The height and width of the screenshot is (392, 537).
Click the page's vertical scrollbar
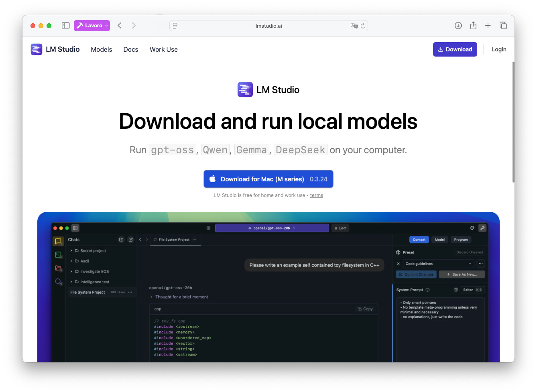[x=513, y=122]
